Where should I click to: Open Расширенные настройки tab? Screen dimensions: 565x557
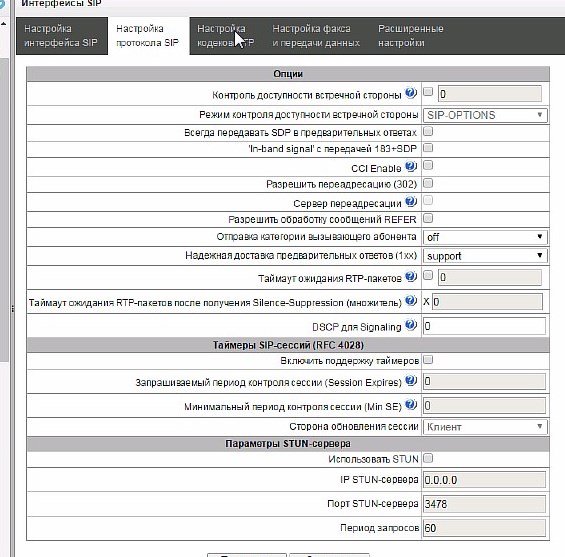pyautogui.click(x=410, y=36)
